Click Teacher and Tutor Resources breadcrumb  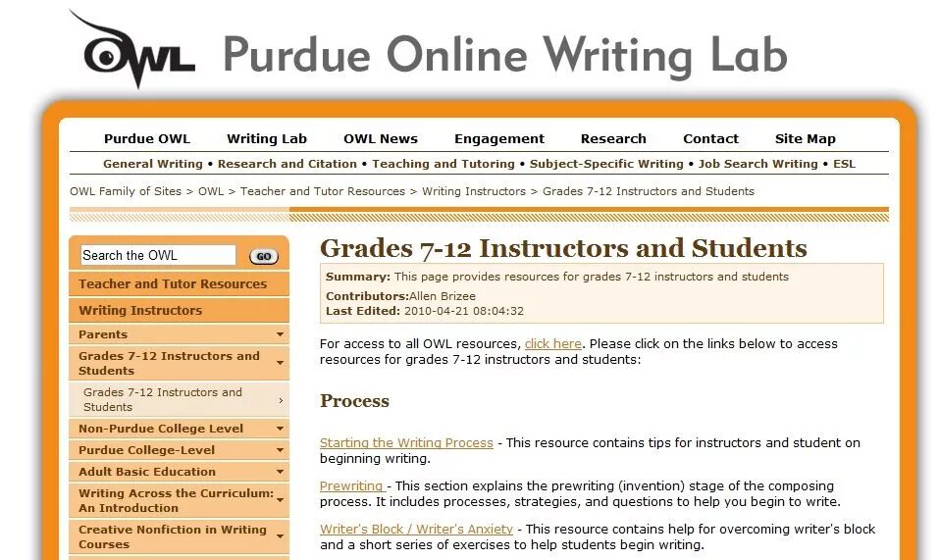click(x=323, y=191)
